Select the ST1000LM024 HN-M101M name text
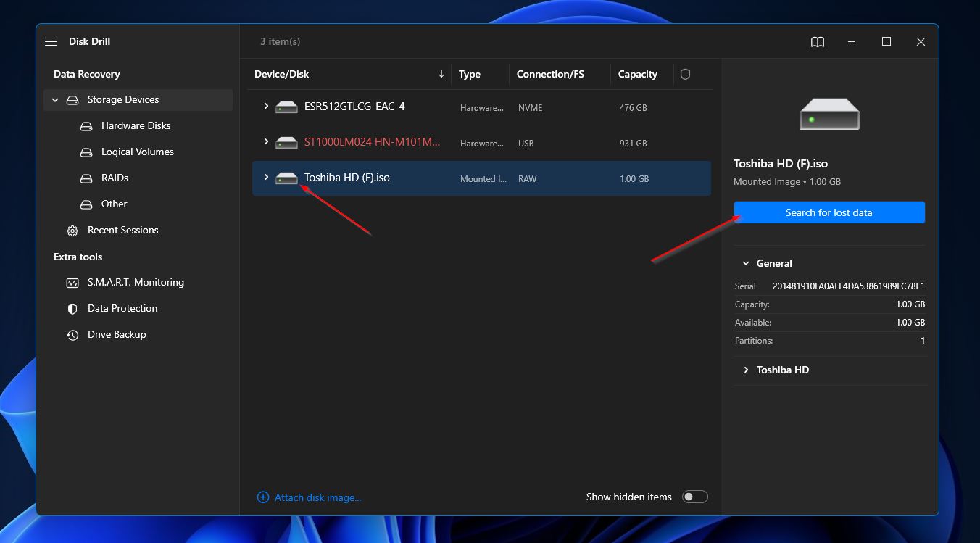This screenshot has height=543, width=980. pyautogui.click(x=372, y=142)
